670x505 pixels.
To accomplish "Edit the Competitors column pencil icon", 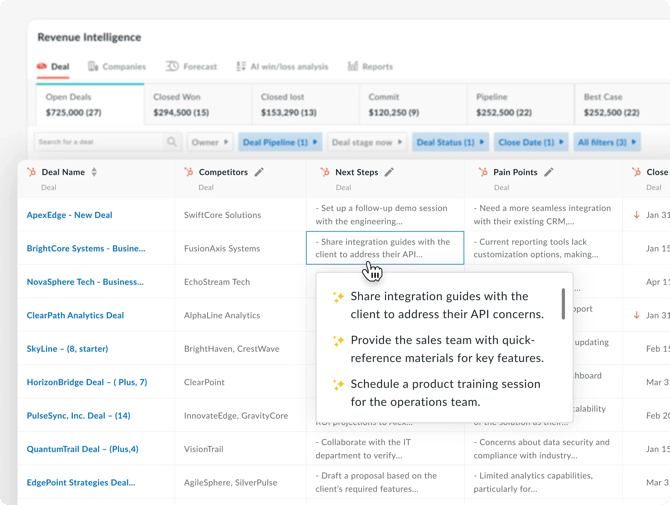I will point(259,172).
